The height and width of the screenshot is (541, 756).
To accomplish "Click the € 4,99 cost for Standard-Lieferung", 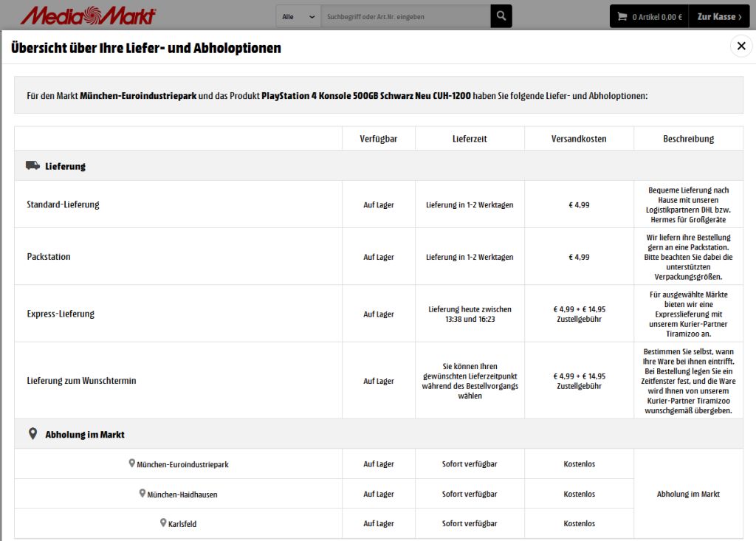I will (579, 204).
